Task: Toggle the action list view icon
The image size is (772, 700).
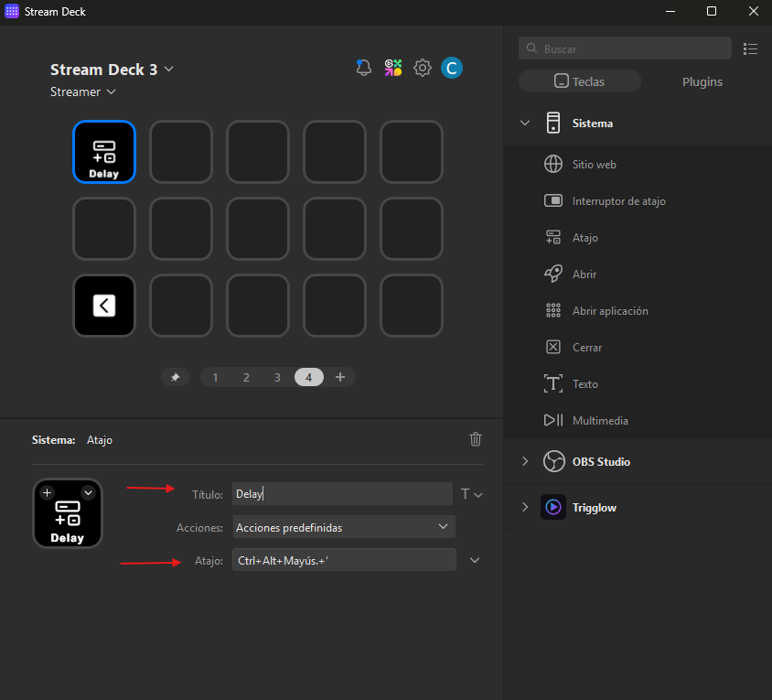Action: click(x=750, y=48)
